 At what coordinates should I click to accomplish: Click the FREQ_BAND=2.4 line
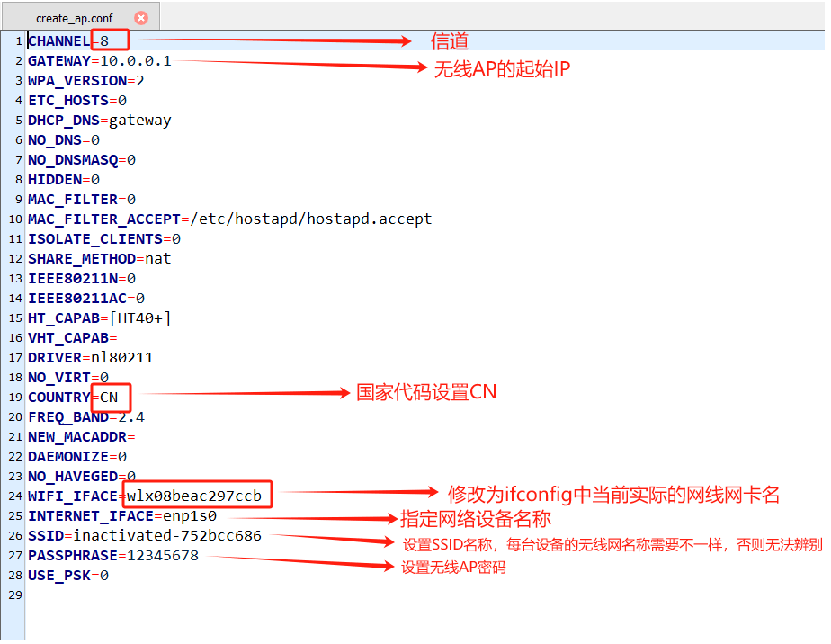[x=85, y=417]
